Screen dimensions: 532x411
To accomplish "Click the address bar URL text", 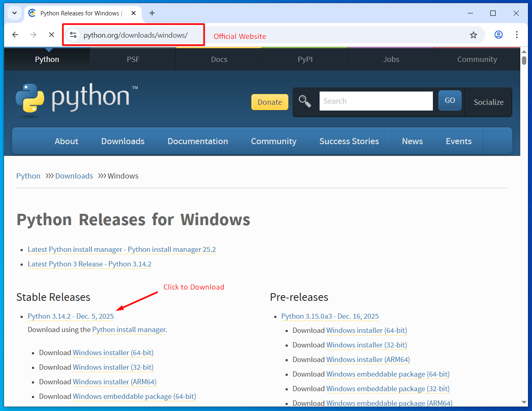I will 136,35.
